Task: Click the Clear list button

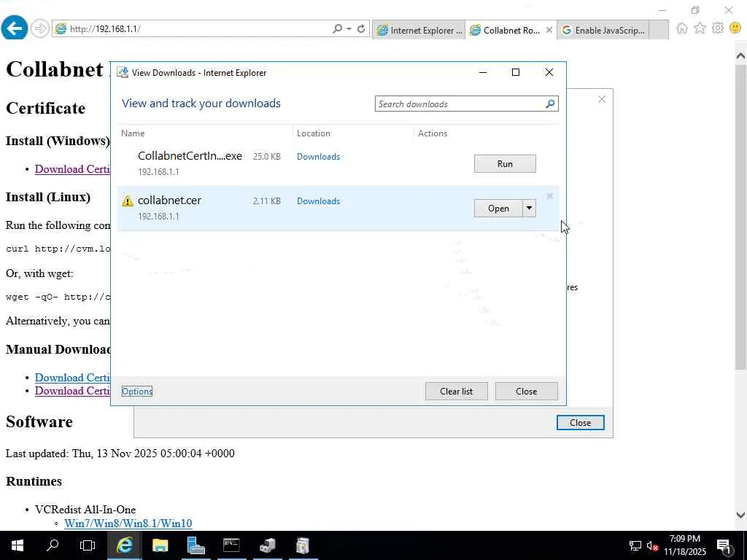Action: [x=457, y=392]
